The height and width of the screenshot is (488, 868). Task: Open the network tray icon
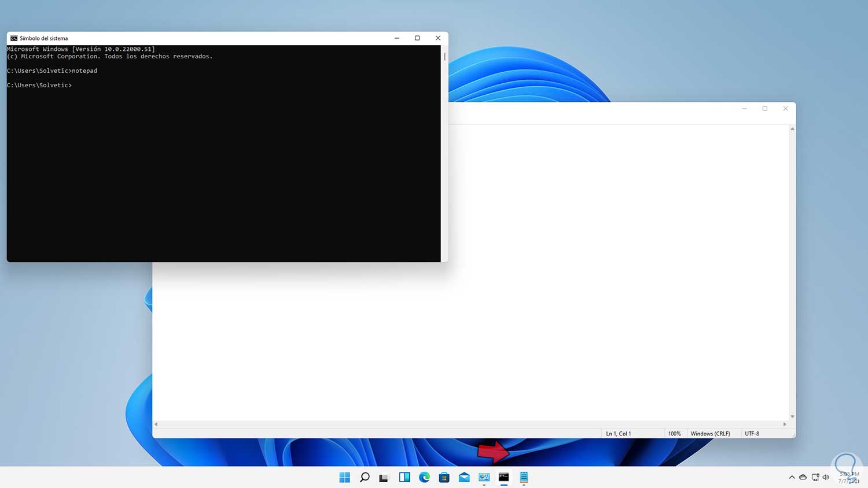point(815,477)
